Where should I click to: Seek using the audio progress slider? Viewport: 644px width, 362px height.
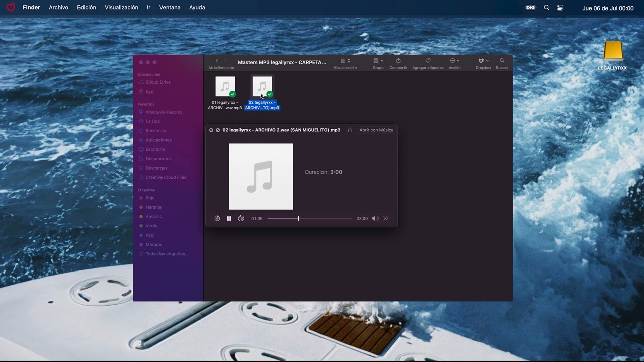(309, 219)
